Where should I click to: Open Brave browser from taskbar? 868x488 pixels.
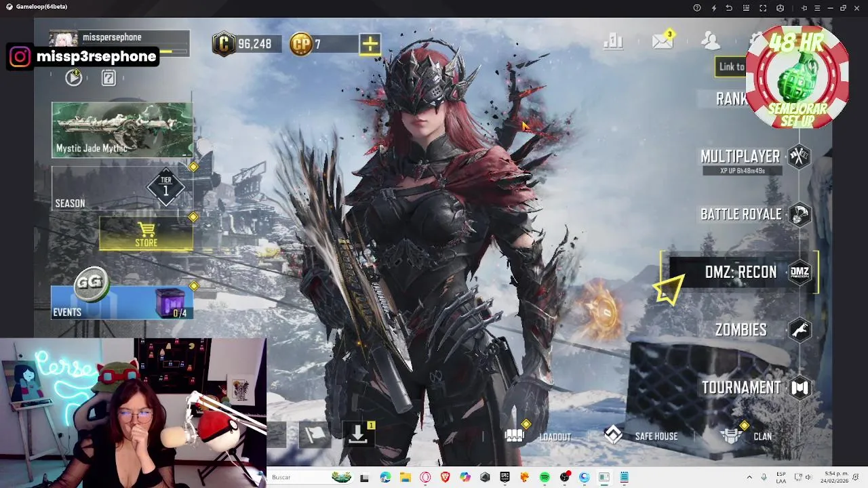click(445, 477)
